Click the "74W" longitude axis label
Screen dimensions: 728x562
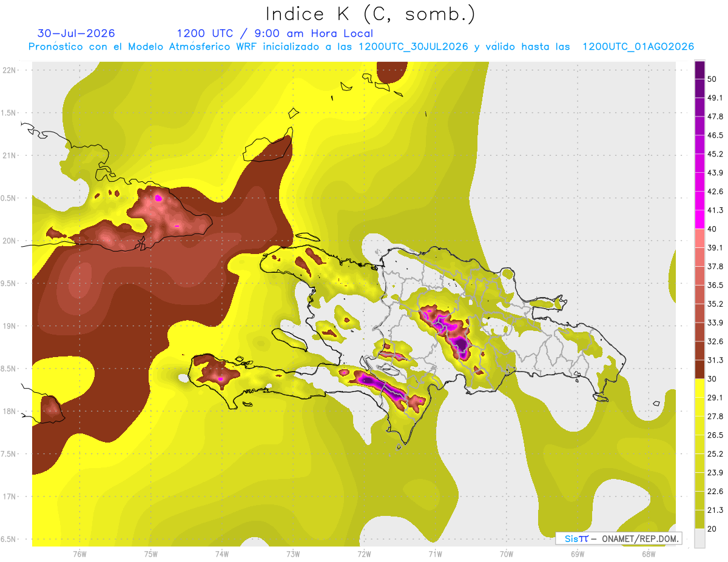click(x=222, y=554)
